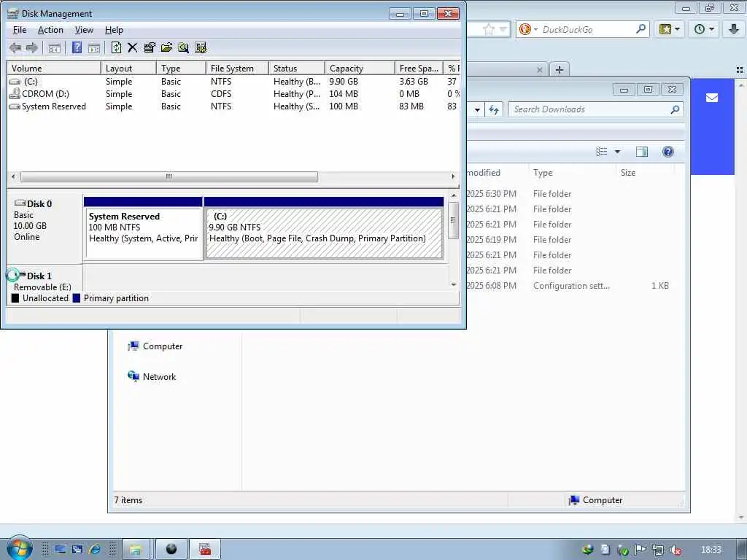Viewport: 747px width, 560px height.
Task: Select the (C:) volume row
Action: pyautogui.click(x=233, y=82)
